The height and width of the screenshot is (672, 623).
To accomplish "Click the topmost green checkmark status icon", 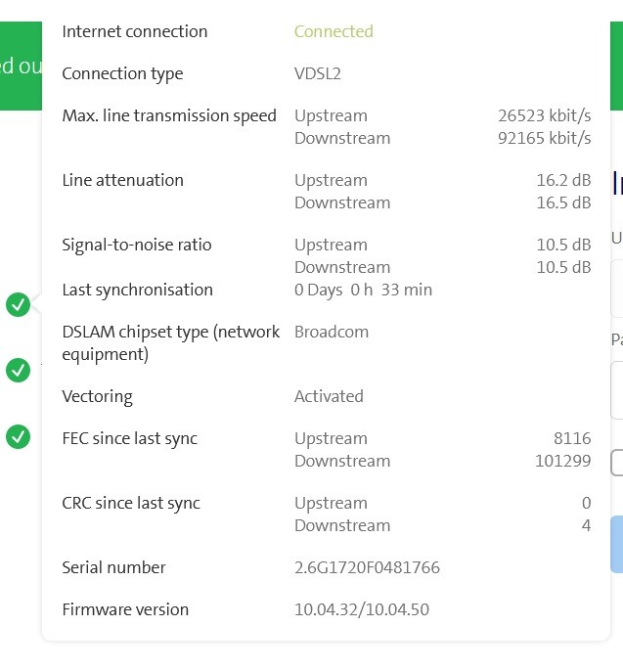I will [x=18, y=305].
